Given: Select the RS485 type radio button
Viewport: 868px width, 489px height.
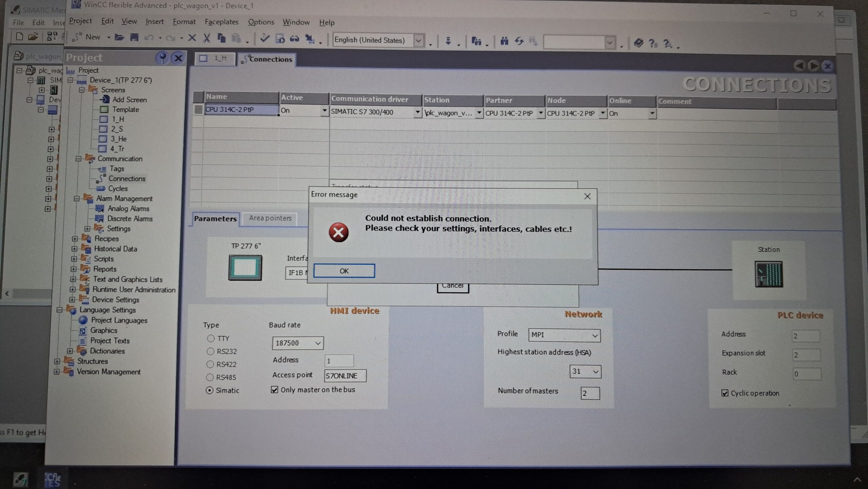Looking at the screenshot, I should [x=210, y=377].
